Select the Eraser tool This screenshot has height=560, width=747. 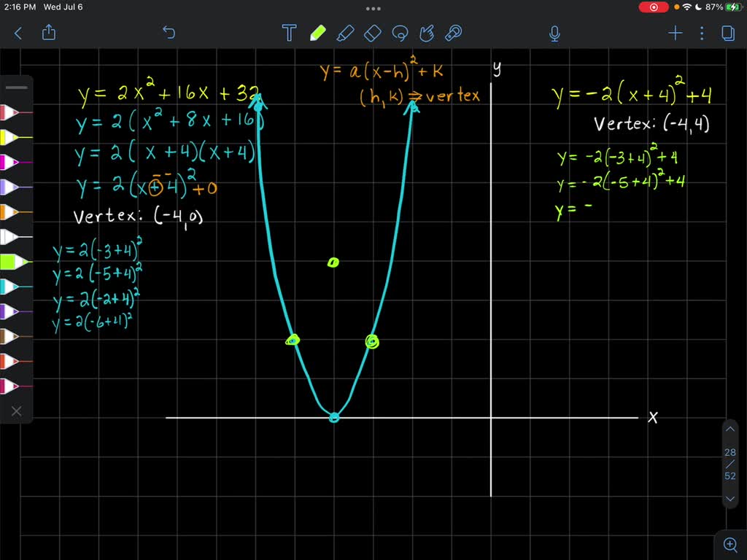coord(372,33)
